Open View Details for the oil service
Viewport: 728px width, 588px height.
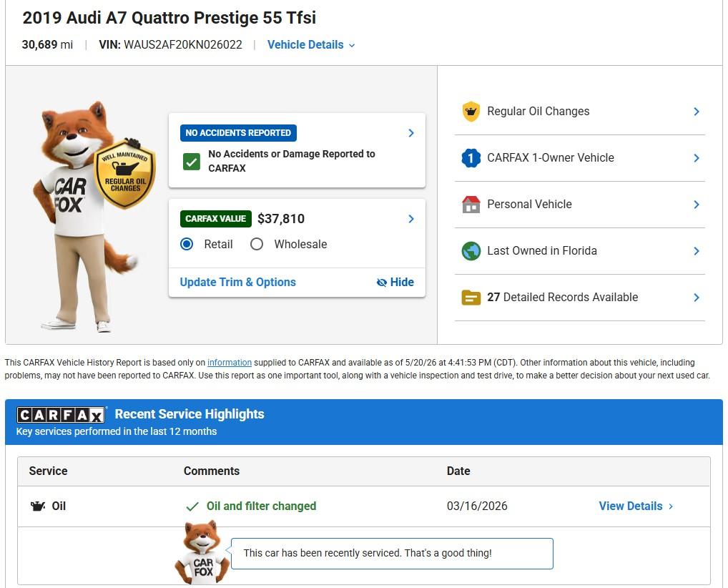pyautogui.click(x=636, y=506)
